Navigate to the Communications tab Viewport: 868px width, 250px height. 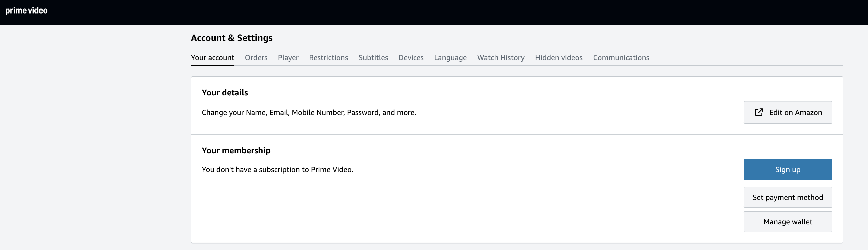click(x=621, y=58)
